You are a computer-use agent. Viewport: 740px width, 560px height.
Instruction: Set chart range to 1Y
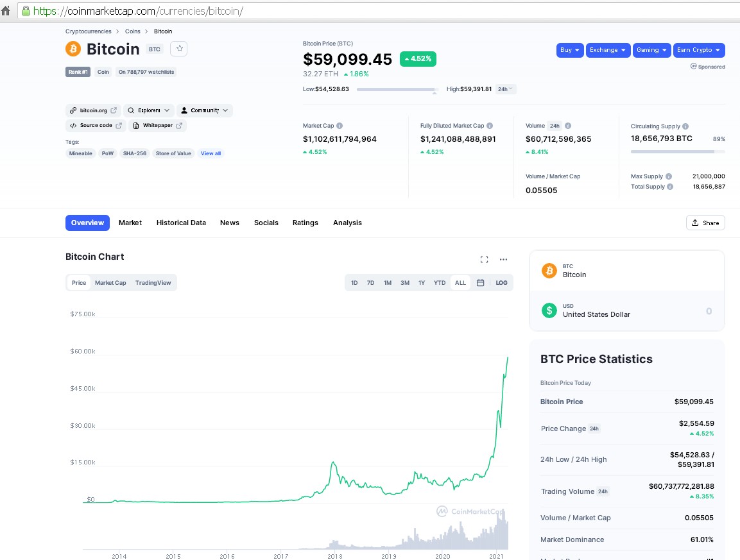422,283
